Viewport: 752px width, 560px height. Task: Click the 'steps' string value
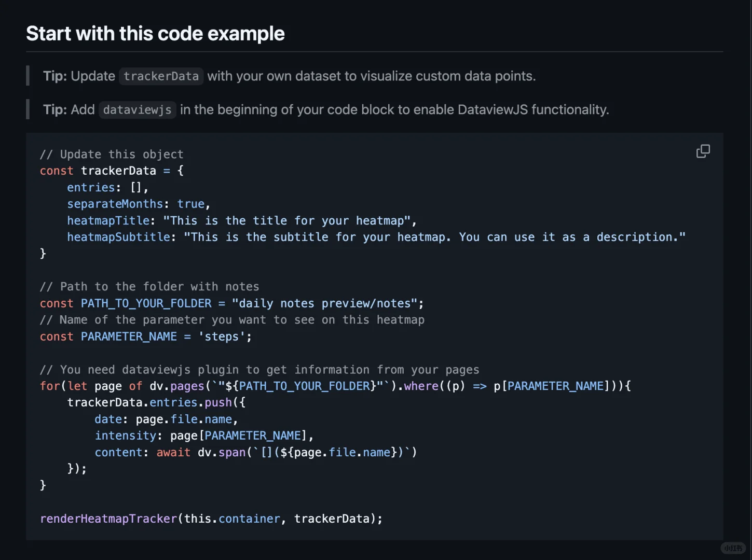click(x=222, y=337)
